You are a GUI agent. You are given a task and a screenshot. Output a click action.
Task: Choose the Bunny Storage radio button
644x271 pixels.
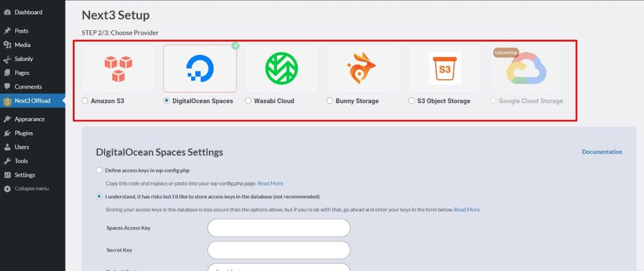(330, 101)
